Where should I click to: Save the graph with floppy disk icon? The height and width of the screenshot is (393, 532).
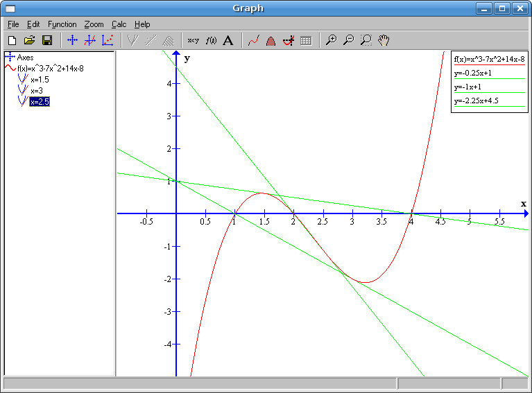click(47, 41)
